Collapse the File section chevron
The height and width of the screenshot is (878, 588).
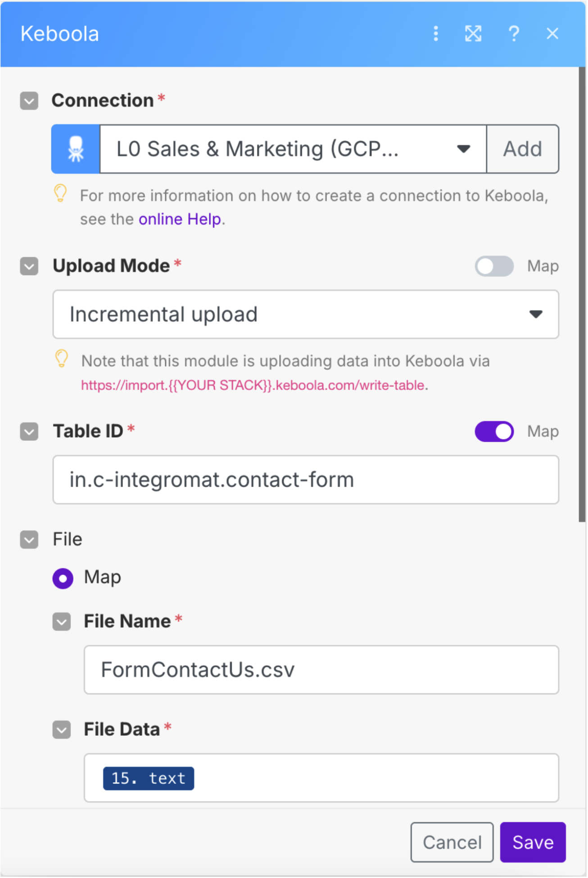click(29, 539)
